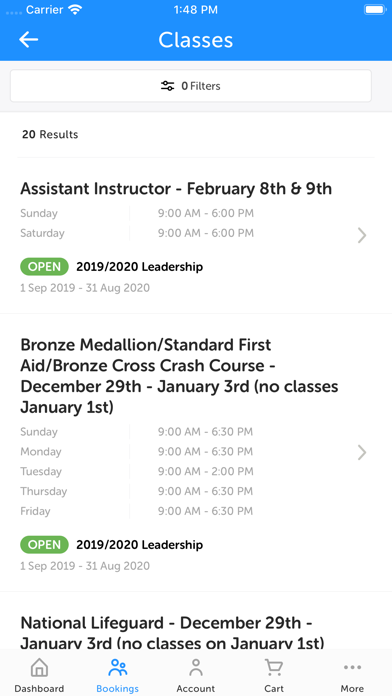Open Bronze Medallion/Standard First Aid class title
The height and width of the screenshot is (696, 392).
pos(179,376)
